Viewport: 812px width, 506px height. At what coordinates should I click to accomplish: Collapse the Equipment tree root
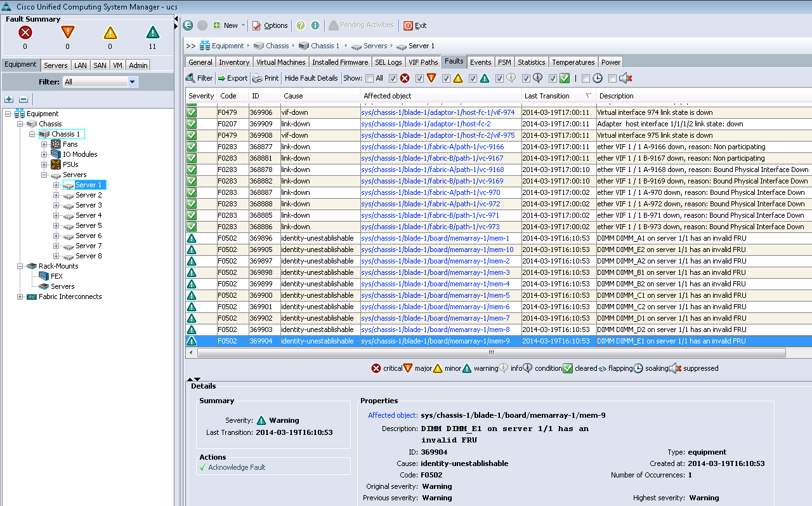(8, 114)
